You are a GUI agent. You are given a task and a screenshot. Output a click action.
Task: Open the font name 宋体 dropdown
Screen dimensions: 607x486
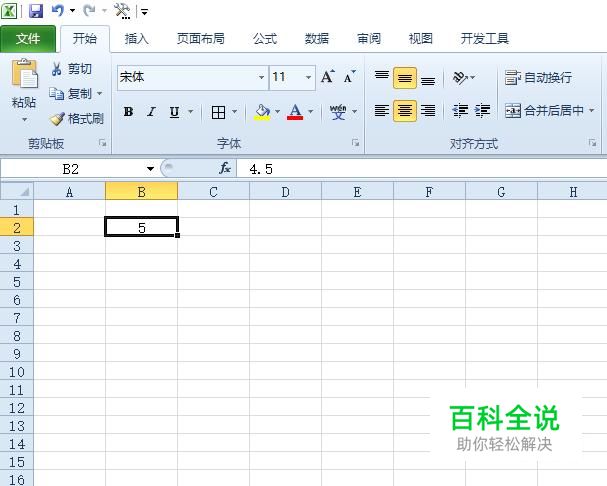pyautogui.click(x=262, y=77)
